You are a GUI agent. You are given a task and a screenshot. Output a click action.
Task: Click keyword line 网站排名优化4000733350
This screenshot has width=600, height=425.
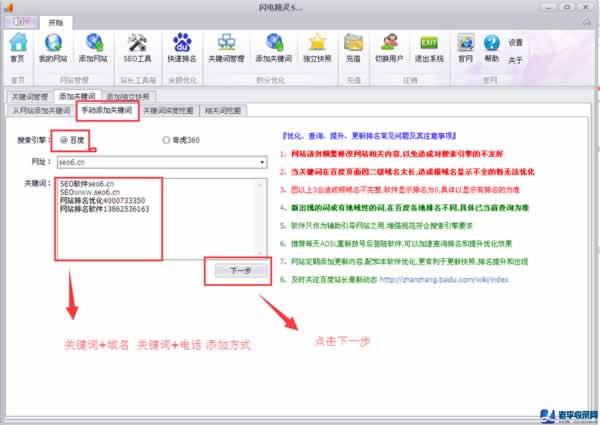point(103,200)
